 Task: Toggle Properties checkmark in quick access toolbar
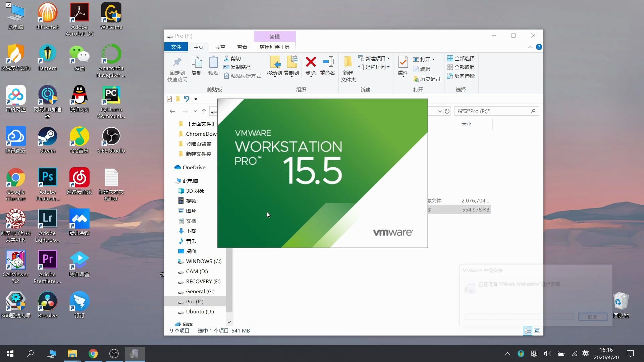pyautogui.click(x=169, y=99)
